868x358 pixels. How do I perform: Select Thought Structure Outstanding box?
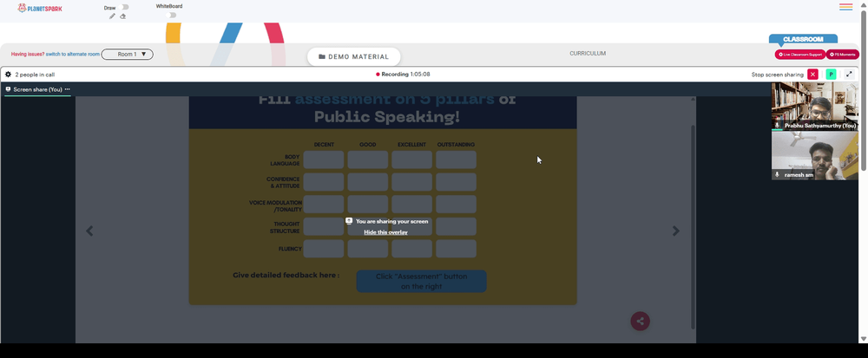pyautogui.click(x=457, y=226)
